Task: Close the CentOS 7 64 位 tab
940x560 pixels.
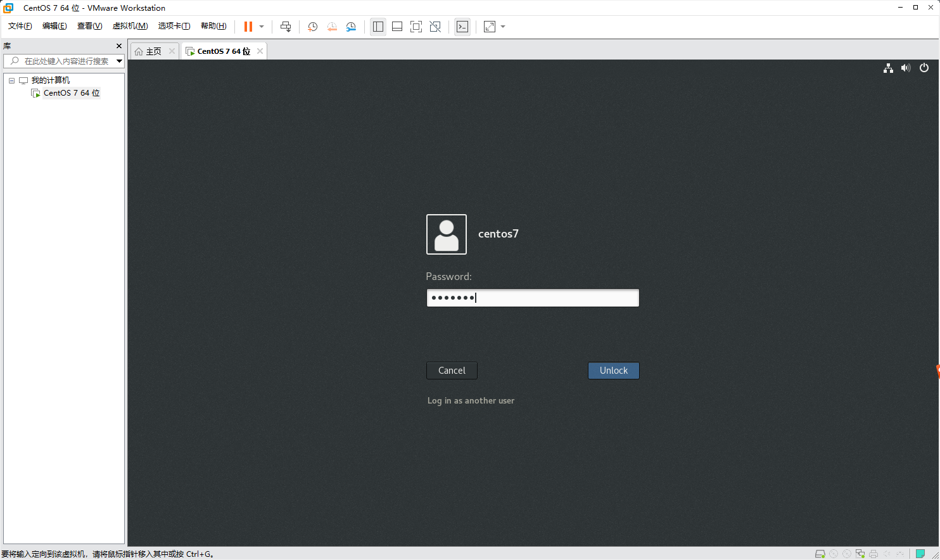Action: point(260,51)
